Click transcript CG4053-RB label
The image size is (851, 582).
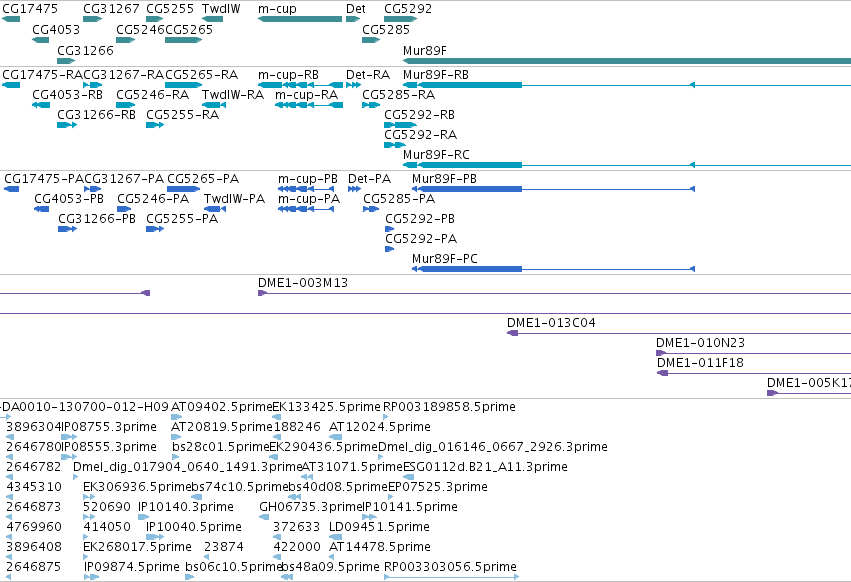point(67,94)
